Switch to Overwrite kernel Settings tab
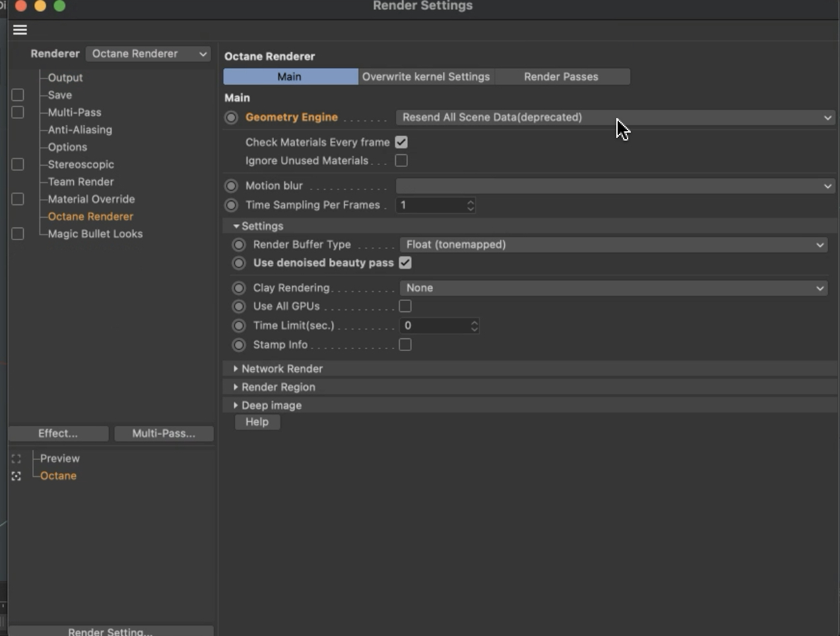 [426, 77]
